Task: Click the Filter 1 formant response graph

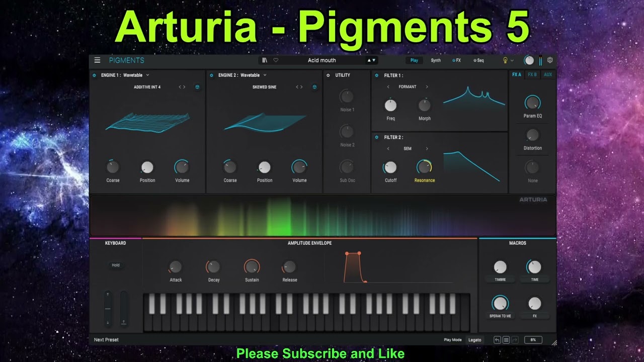Action: tap(474, 97)
